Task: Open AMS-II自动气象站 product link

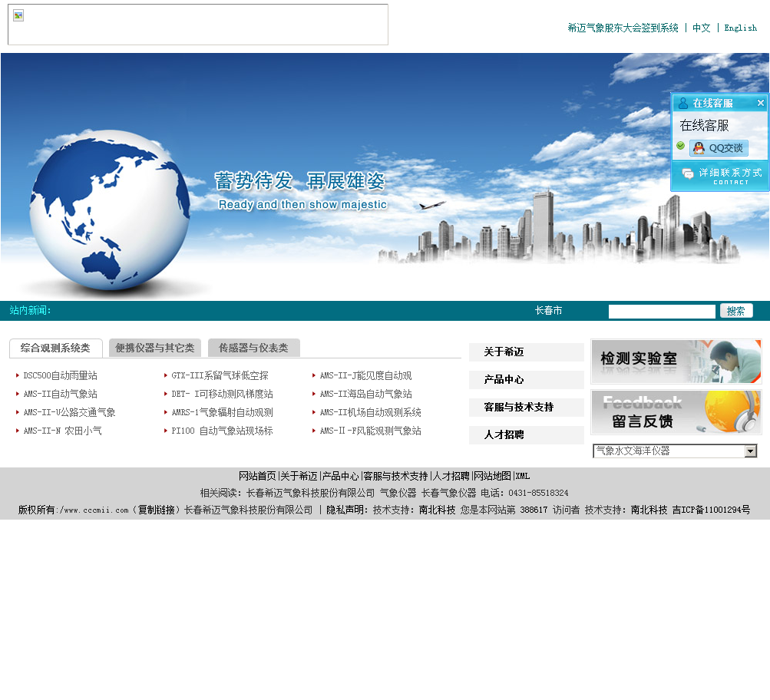Action: [x=61, y=395]
